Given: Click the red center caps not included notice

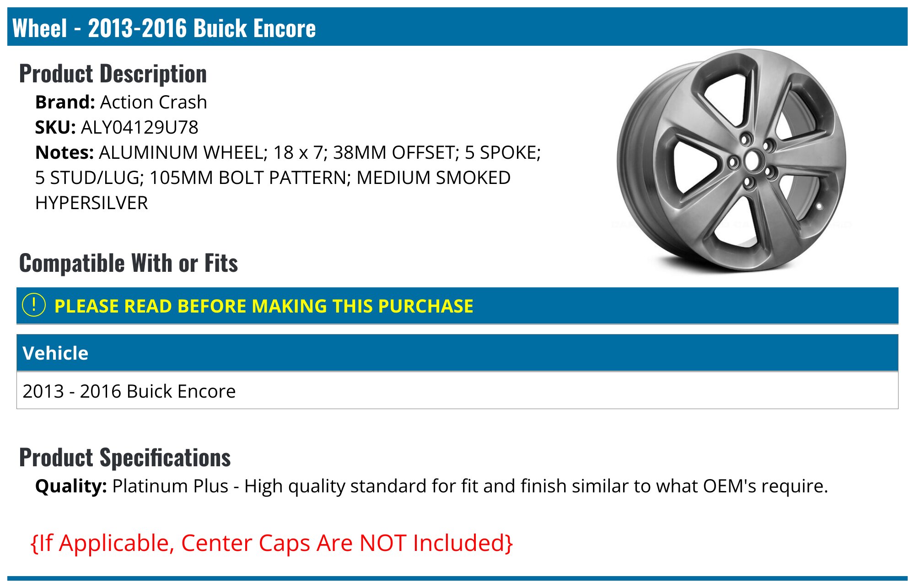Looking at the screenshot, I should (272, 543).
